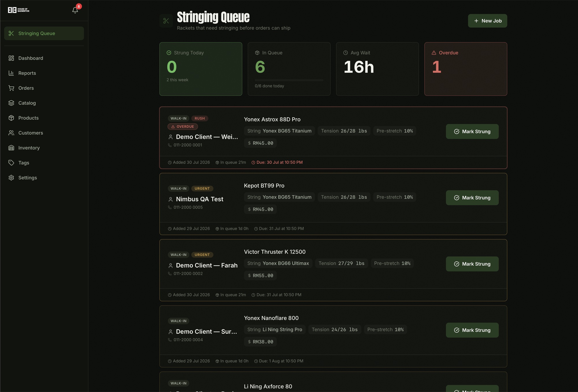Select the Strung Today stat card

point(201,69)
